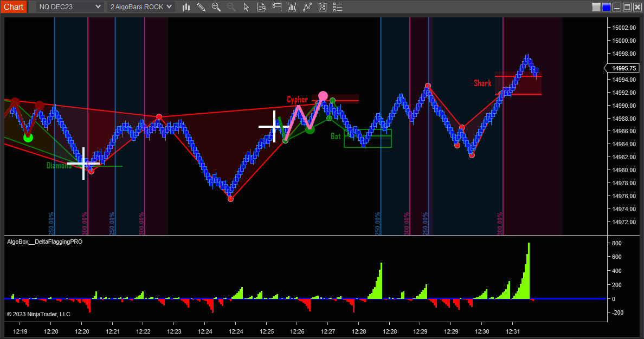The height and width of the screenshot is (339, 644).
Task: Open the NQ DEC23 instrument dropdown
Action: tap(69, 6)
